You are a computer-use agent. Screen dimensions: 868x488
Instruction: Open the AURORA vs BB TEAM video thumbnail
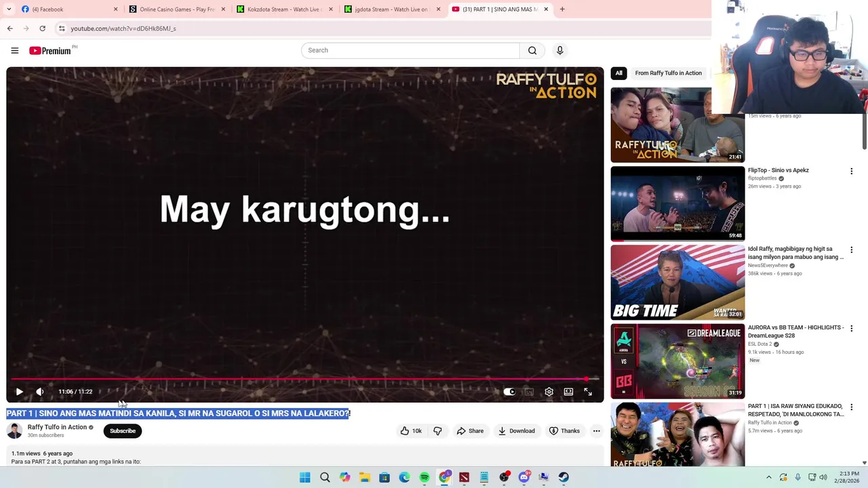[x=677, y=361]
